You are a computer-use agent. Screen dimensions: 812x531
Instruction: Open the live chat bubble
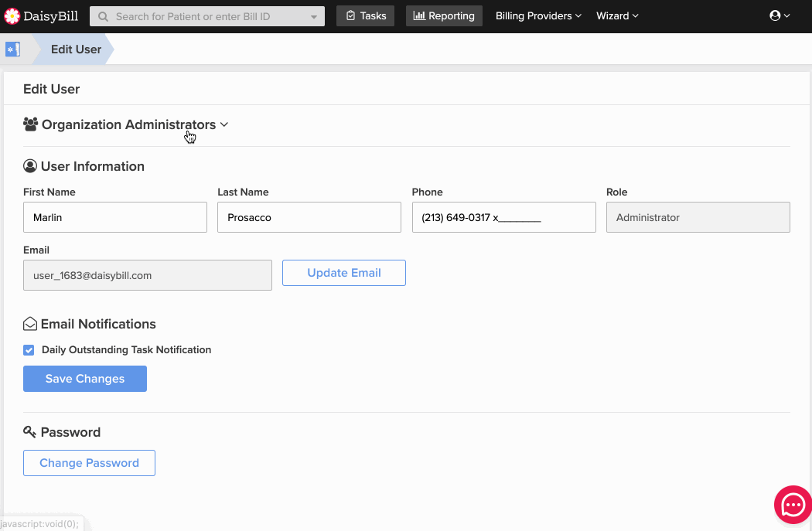click(x=793, y=505)
